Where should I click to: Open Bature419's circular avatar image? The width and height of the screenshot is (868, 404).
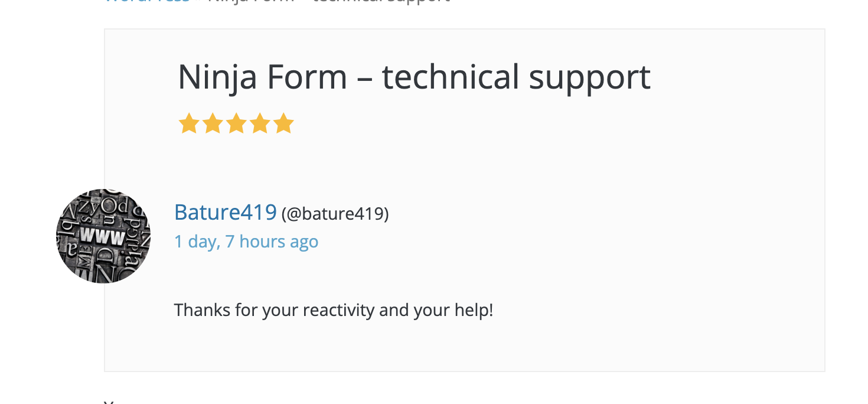point(103,236)
